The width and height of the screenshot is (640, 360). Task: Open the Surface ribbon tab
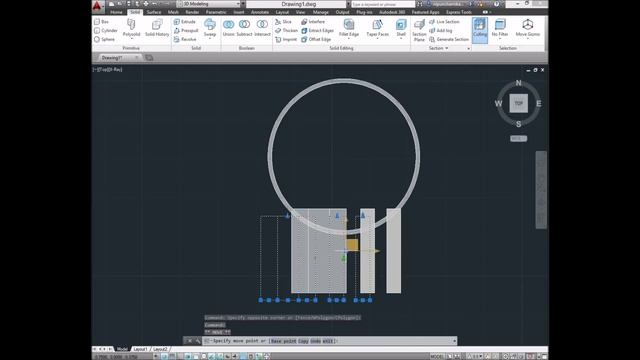click(x=154, y=12)
